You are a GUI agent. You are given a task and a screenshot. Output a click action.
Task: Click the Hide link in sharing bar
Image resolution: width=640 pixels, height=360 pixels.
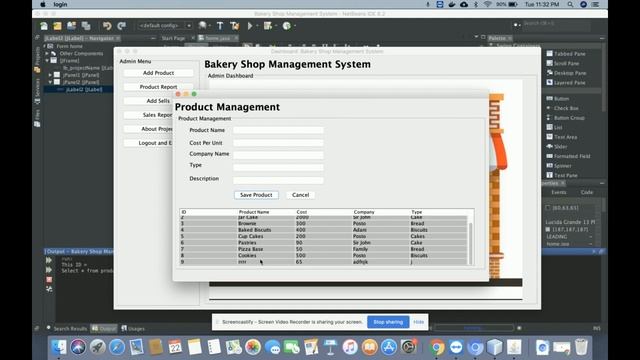click(x=418, y=322)
